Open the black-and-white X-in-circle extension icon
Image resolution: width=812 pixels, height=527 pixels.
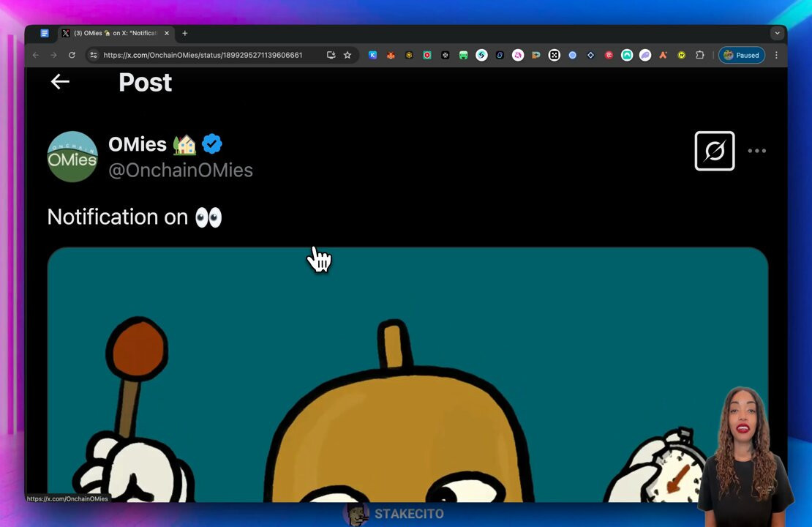[554, 55]
